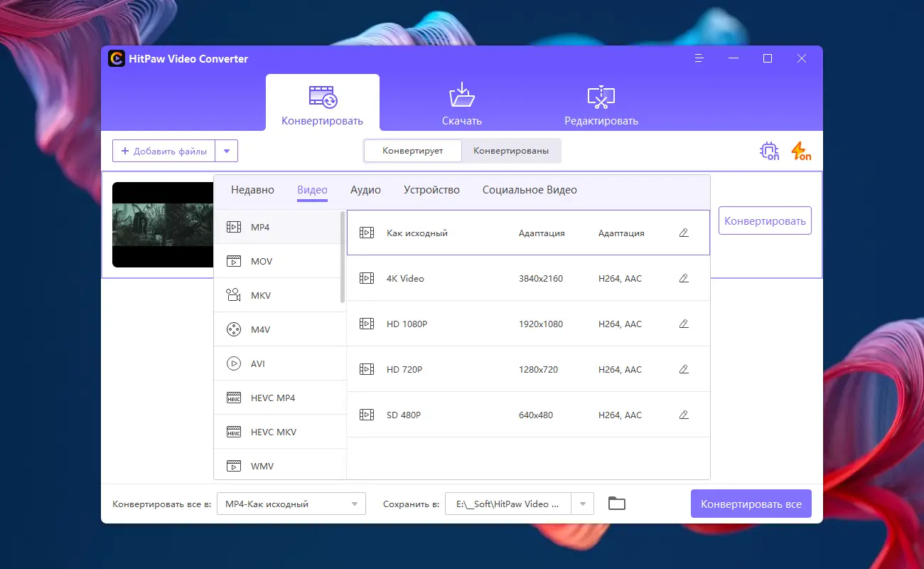Click Добавить файлы button

(x=164, y=151)
